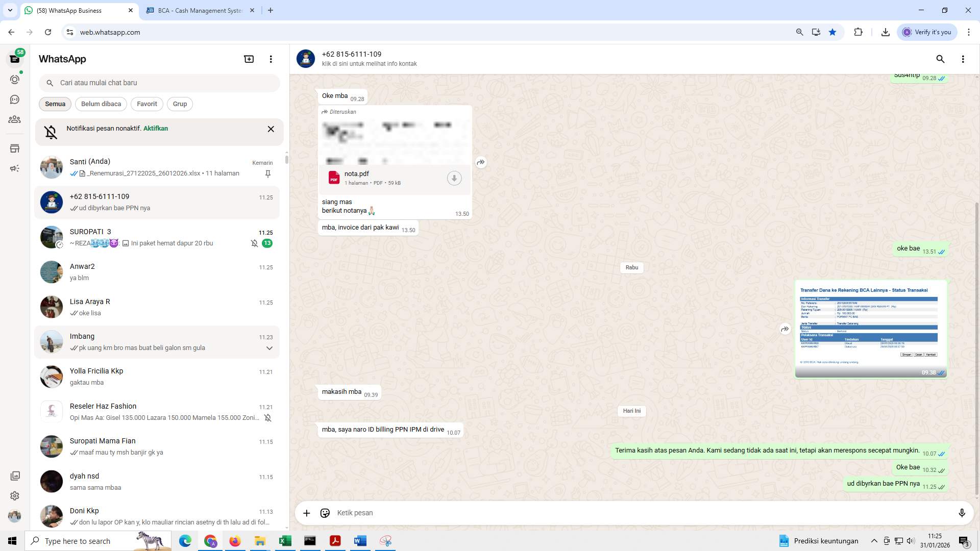
Task: Start a new chat with the compose icon
Action: pos(249,59)
